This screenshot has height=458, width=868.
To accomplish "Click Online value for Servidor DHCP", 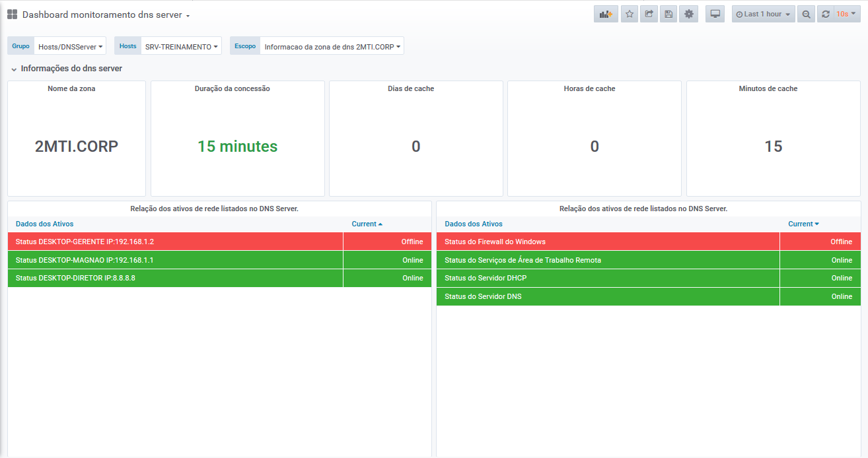I will click(842, 278).
